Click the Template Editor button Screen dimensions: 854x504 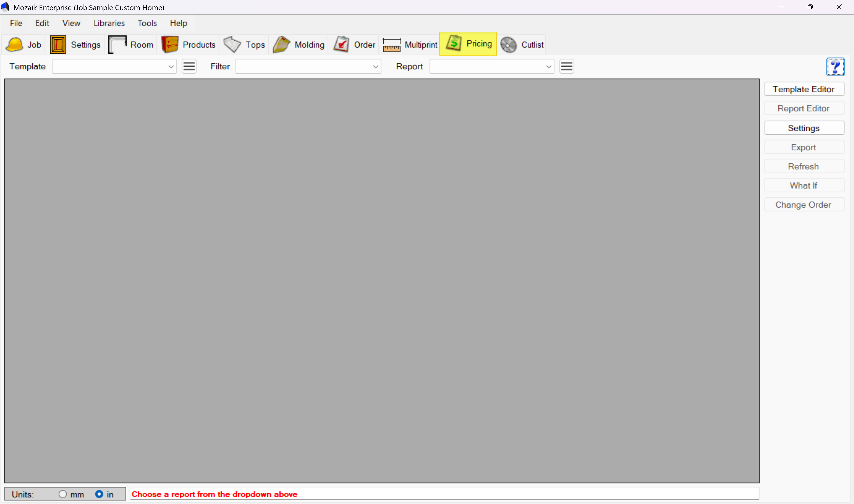point(804,89)
